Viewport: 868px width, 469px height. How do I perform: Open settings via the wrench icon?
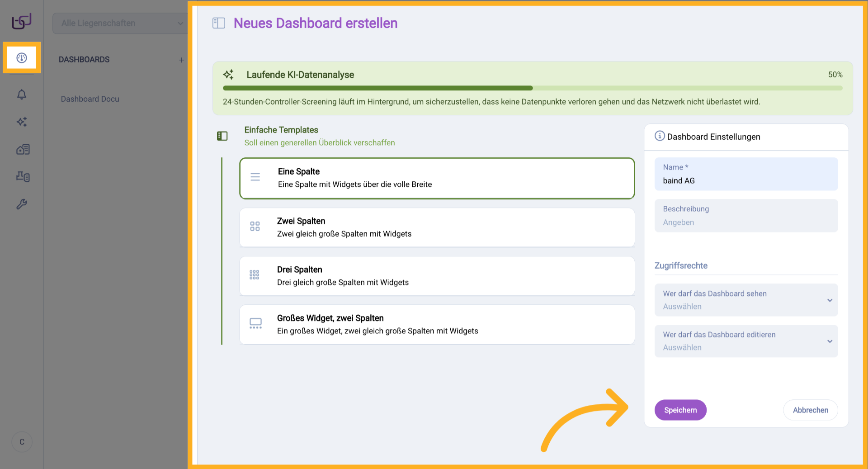[x=21, y=204]
